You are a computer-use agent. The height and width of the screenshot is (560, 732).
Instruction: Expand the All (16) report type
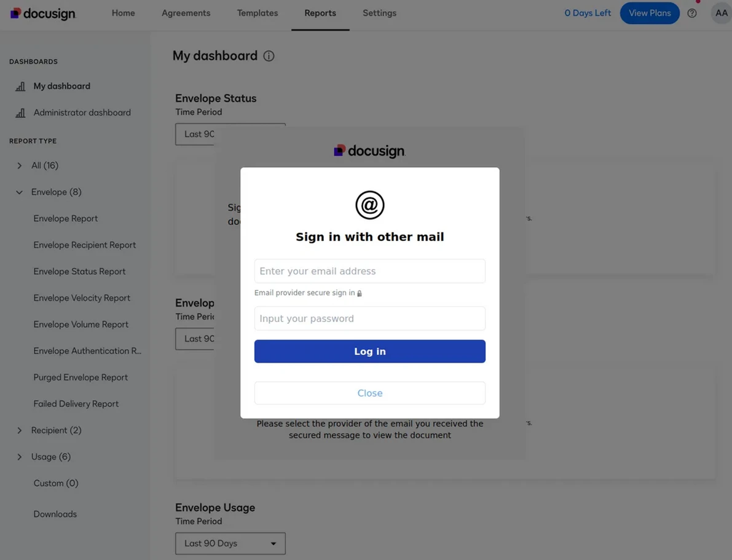tap(20, 165)
